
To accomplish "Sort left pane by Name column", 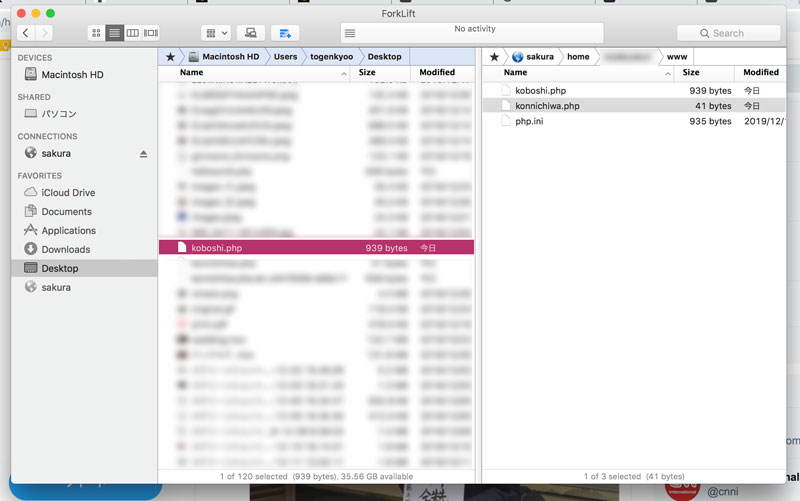I will pyautogui.click(x=191, y=72).
